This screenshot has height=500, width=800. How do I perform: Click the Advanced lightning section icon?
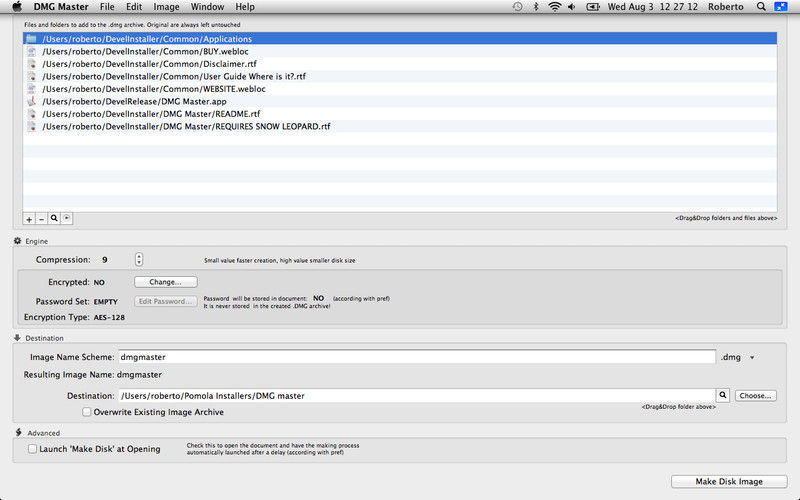click(18, 433)
